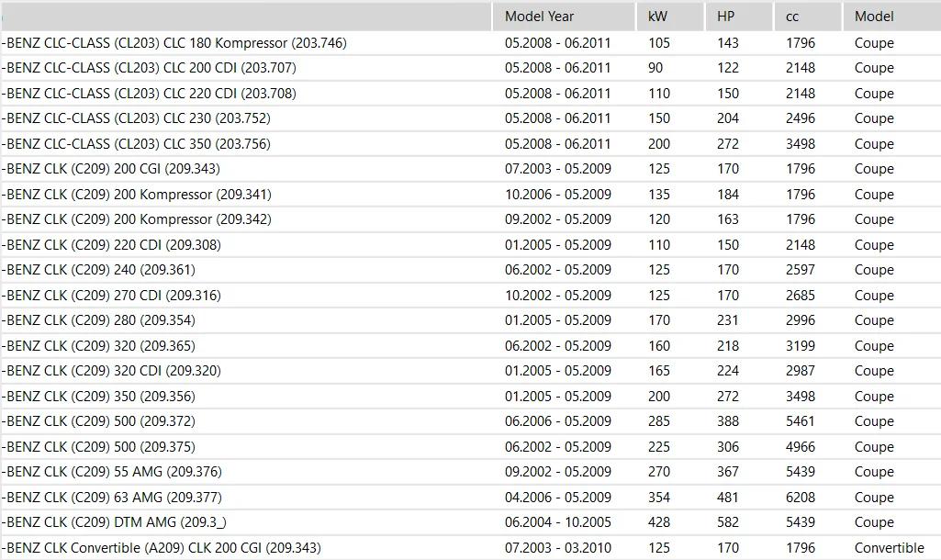Select row CLK (C209) 200 CGI (209.343)
The height and width of the screenshot is (560, 941).
coord(470,169)
